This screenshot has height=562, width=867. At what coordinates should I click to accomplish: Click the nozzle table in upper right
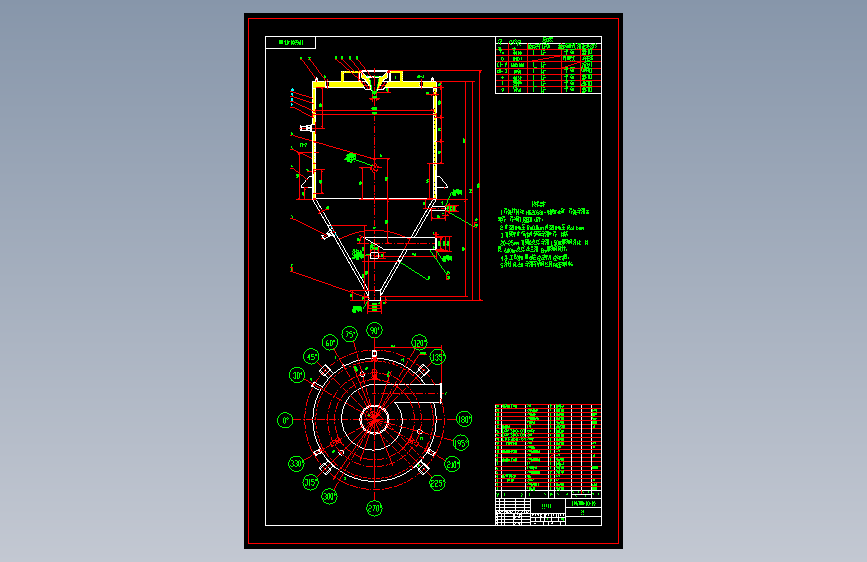(x=548, y=65)
